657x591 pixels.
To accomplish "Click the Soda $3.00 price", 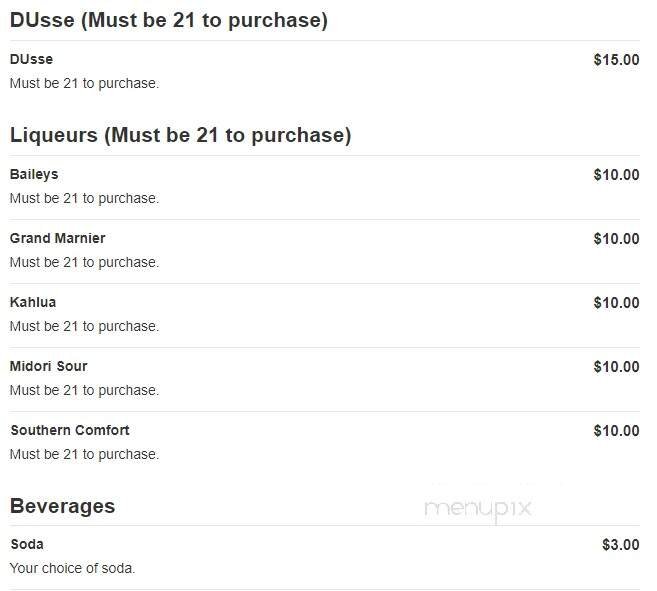I will coord(620,545).
